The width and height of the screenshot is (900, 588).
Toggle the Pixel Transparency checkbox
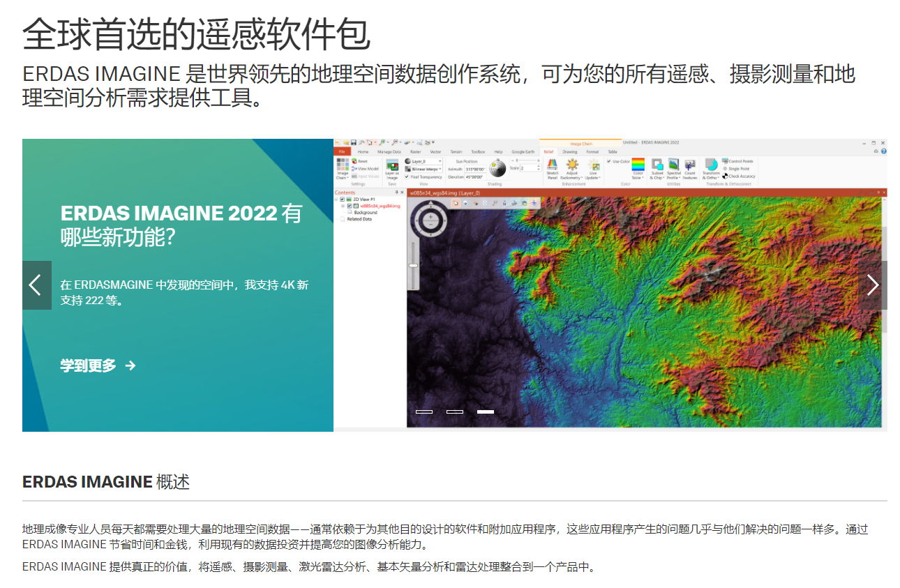coord(407,177)
